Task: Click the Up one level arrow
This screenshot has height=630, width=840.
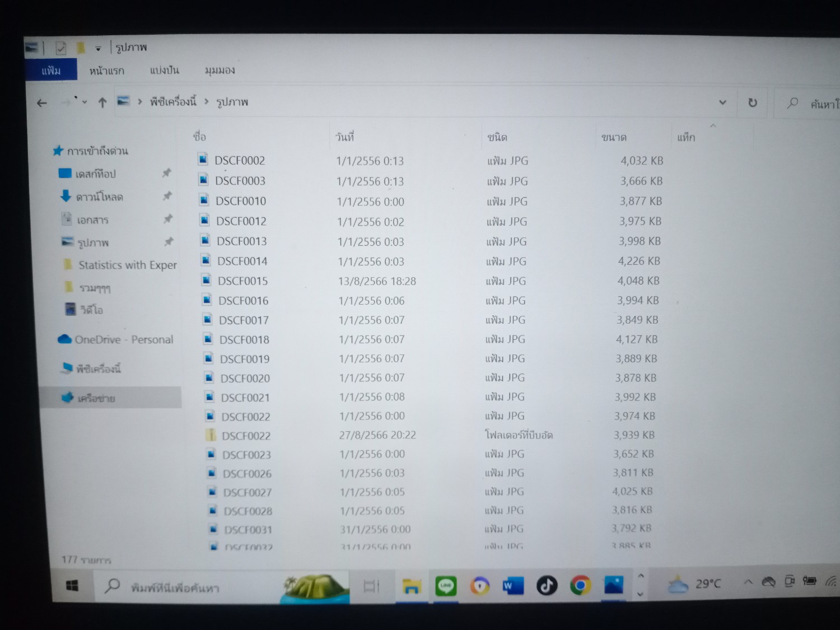Action: tap(102, 102)
